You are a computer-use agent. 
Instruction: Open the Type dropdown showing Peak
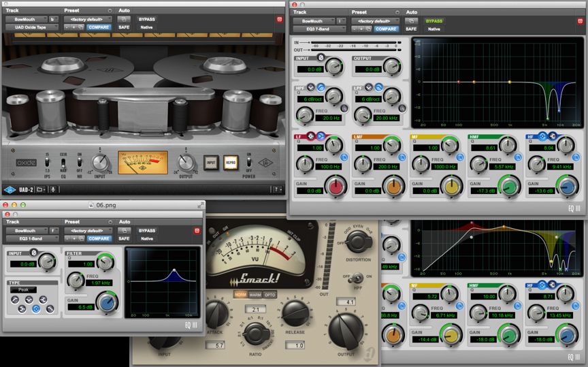pyautogui.click(x=24, y=289)
